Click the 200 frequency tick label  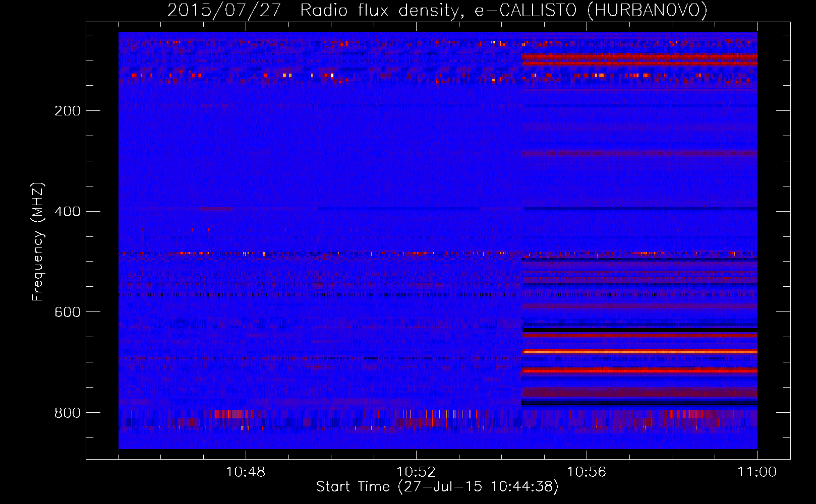point(67,111)
